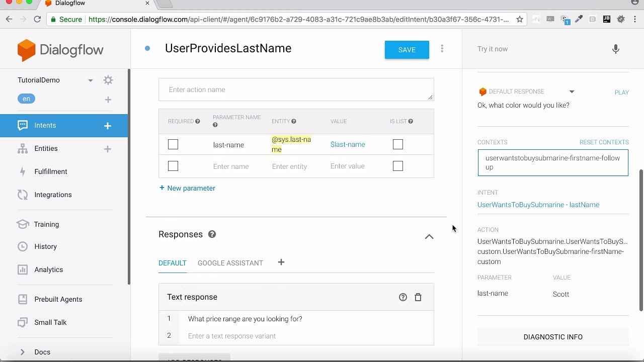This screenshot has height=362, width=644.
Task: Collapse the Responses section chevron
Action: [429, 236]
